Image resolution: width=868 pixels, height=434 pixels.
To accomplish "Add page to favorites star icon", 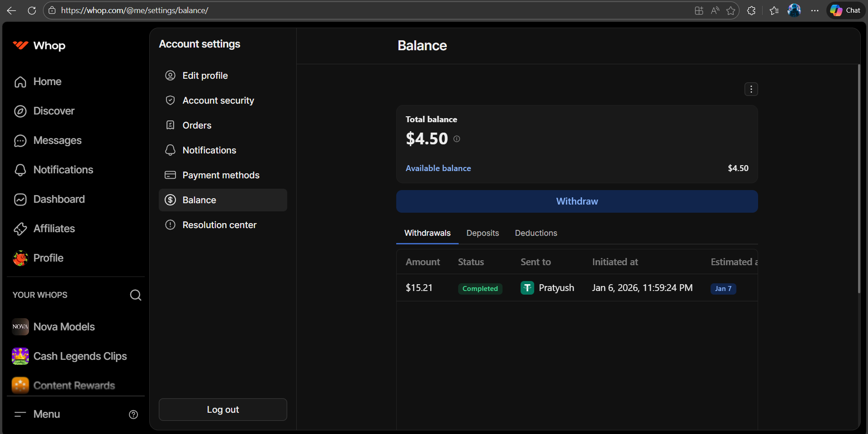I will (730, 10).
